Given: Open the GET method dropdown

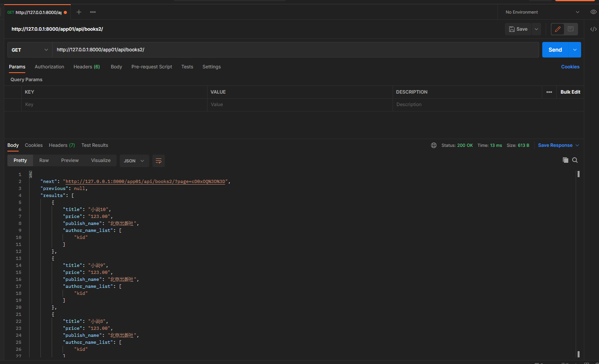Looking at the screenshot, I should (x=30, y=50).
